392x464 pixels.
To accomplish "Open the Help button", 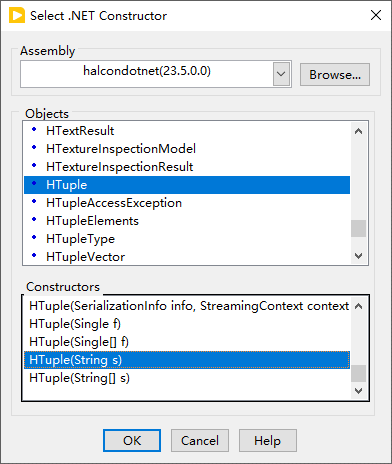I will click(x=268, y=441).
